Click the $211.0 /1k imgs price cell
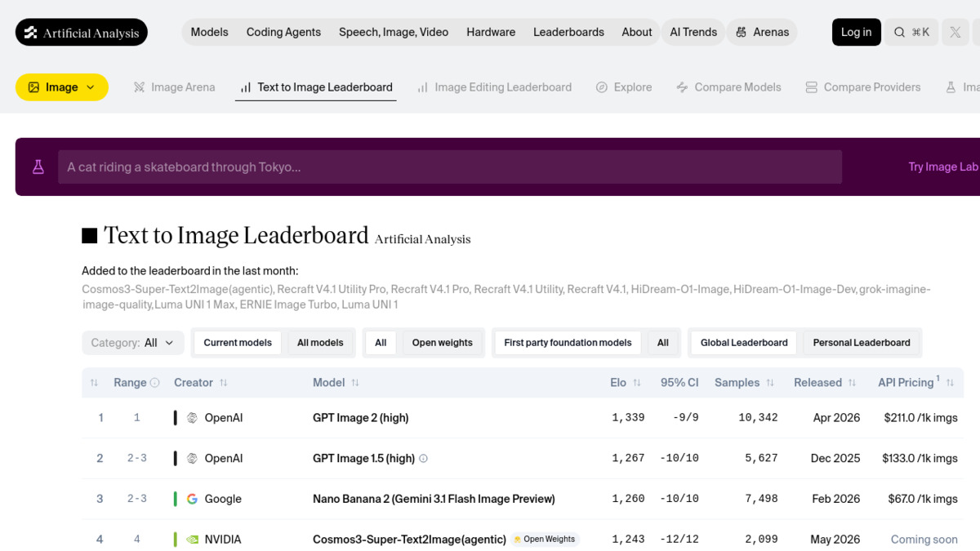 [x=920, y=418]
